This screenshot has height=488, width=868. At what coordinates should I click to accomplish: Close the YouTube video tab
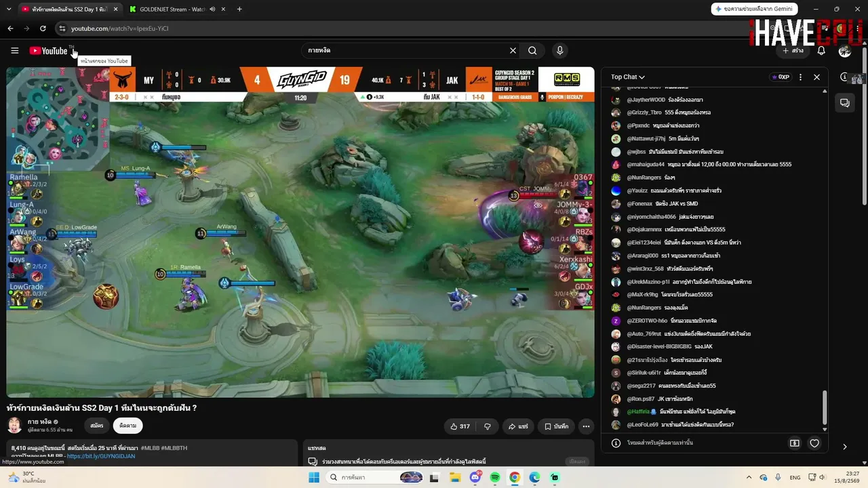click(x=116, y=9)
